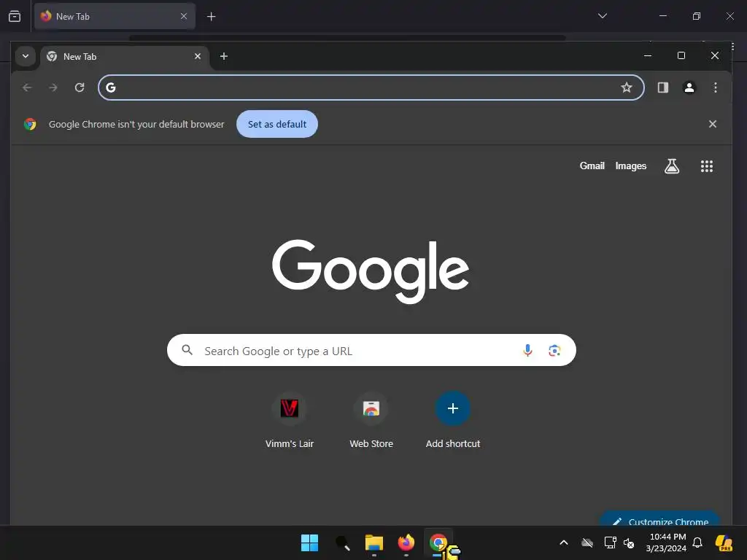The height and width of the screenshot is (560, 747).
Task: Open the notification bell in taskbar
Action: click(697, 542)
